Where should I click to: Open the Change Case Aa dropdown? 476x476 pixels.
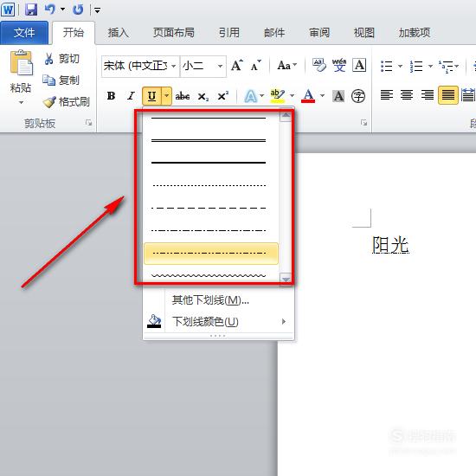[286, 65]
